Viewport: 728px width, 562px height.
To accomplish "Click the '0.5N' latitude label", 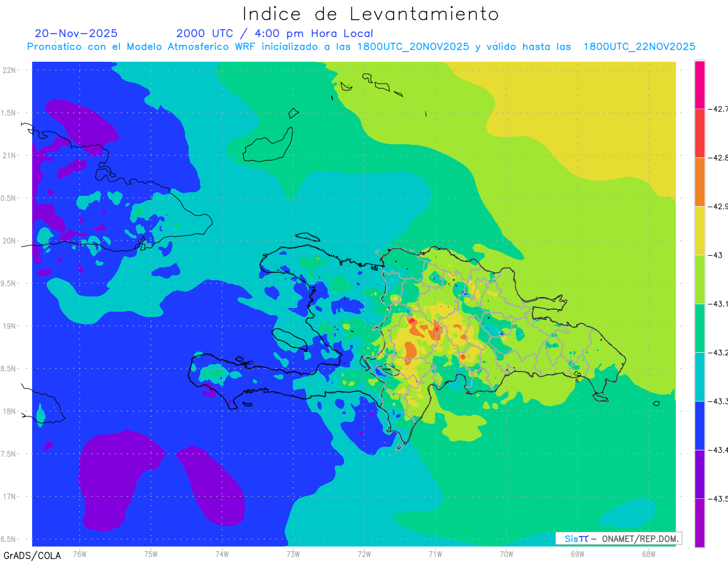I will [x=9, y=198].
